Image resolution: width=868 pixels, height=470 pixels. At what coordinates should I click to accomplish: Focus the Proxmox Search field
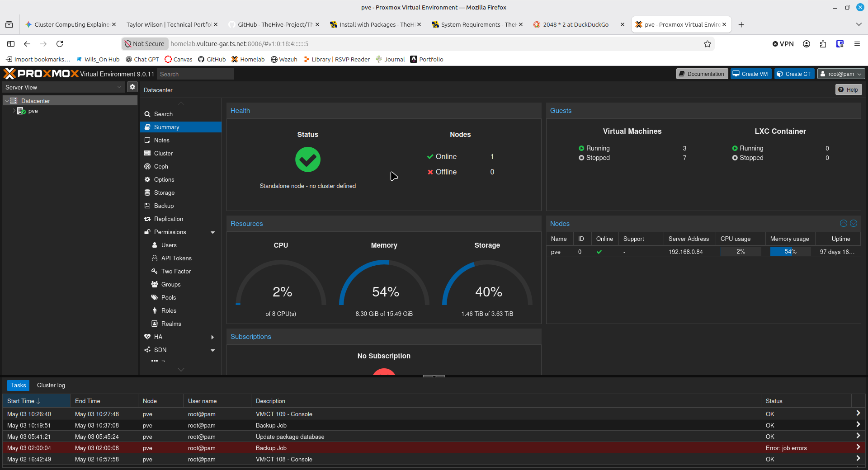(x=195, y=74)
